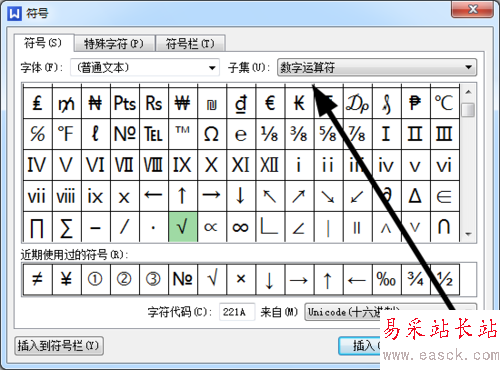Click the symbol grid scrollbar thumb

pyautogui.click(x=468, y=110)
